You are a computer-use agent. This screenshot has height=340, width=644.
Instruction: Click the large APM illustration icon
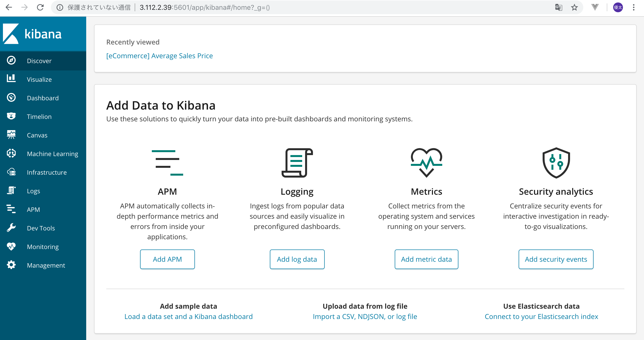tap(167, 163)
